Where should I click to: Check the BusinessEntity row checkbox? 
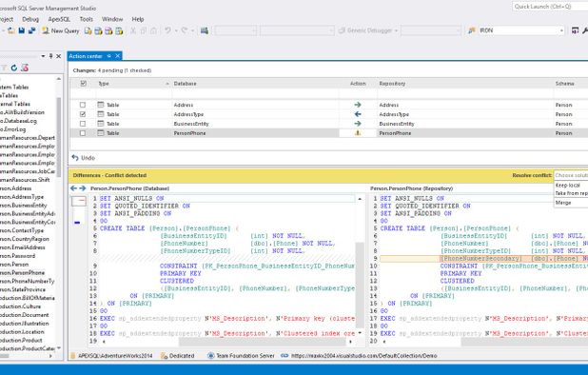83,124
